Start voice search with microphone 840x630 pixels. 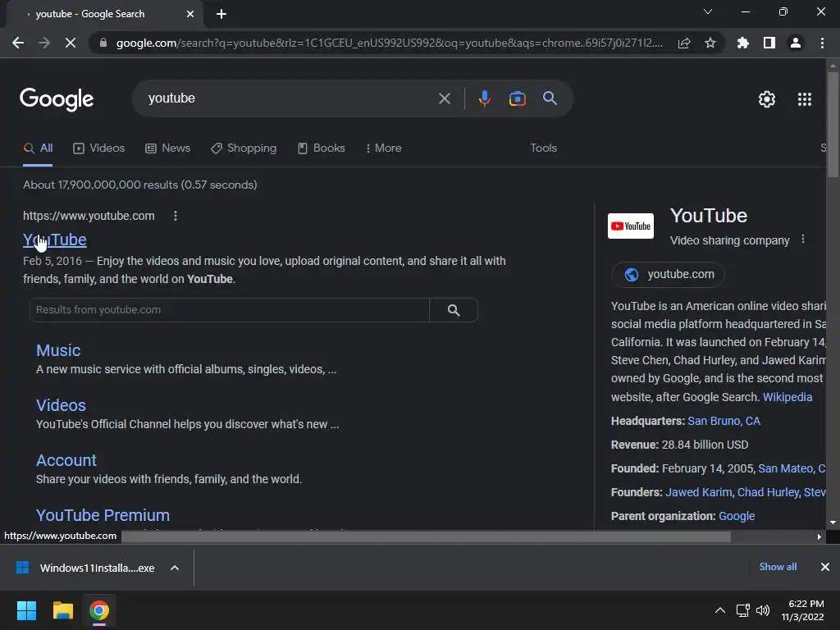click(484, 98)
